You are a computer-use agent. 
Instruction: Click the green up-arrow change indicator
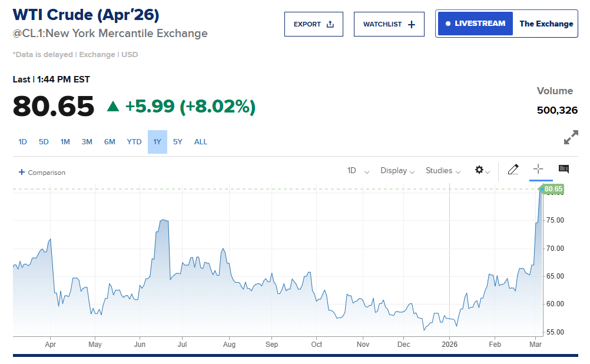pyautogui.click(x=113, y=107)
